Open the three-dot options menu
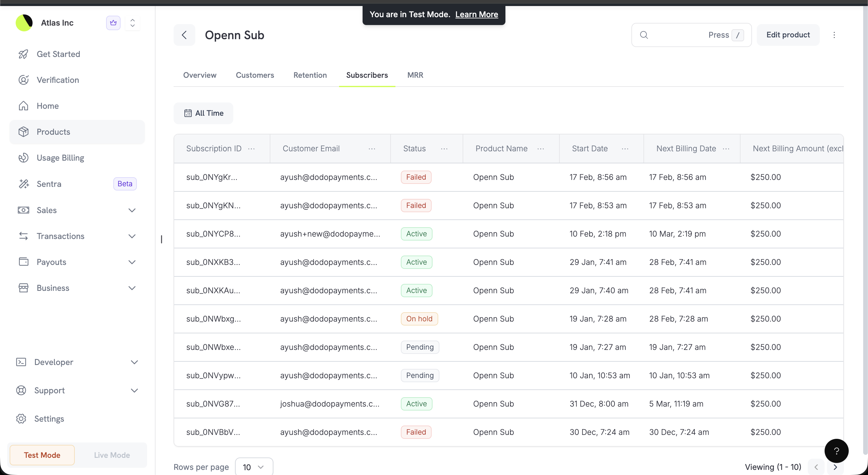 pyautogui.click(x=834, y=35)
